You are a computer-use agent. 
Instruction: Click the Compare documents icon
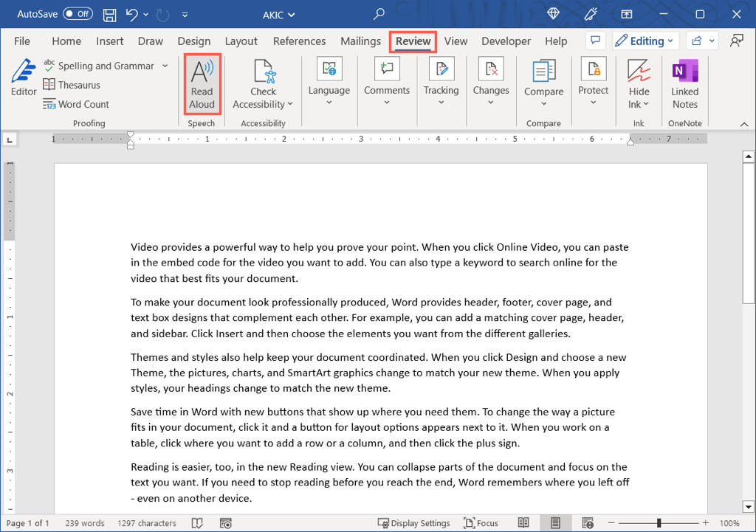click(543, 72)
